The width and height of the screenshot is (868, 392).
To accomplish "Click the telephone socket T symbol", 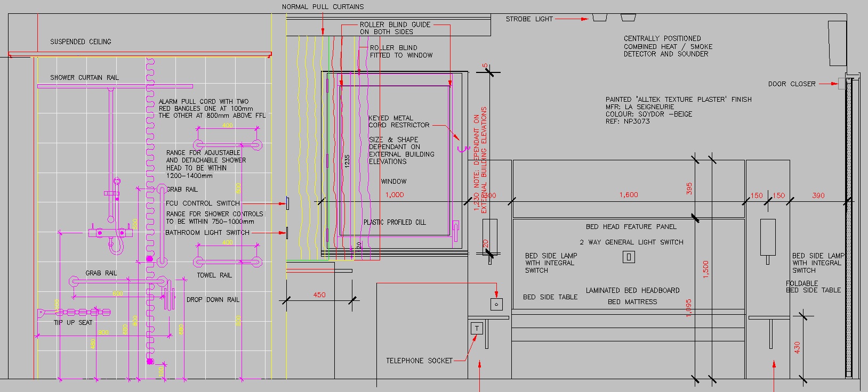I will (477, 329).
